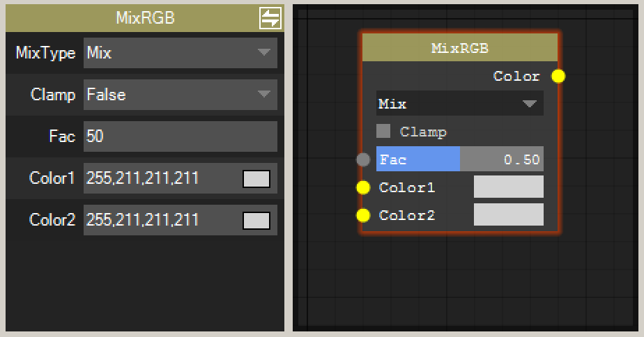Click the Color2 value text field
Viewport: 644px width, 337px height.
160,220
